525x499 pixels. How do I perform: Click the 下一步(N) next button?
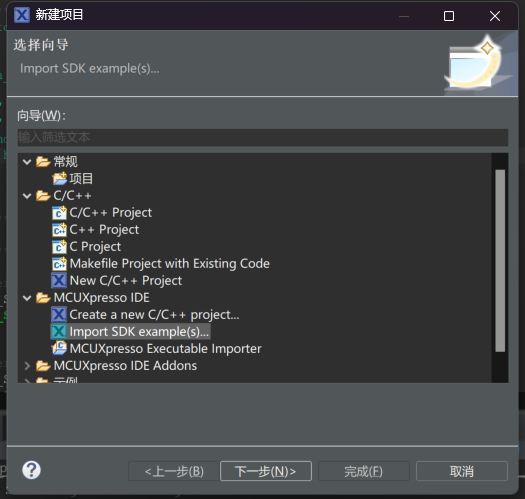266,471
